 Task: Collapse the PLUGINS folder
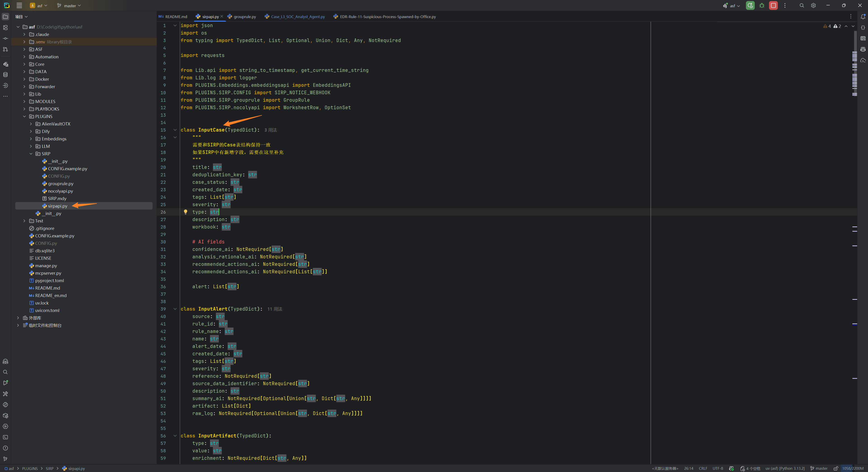coord(24,117)
